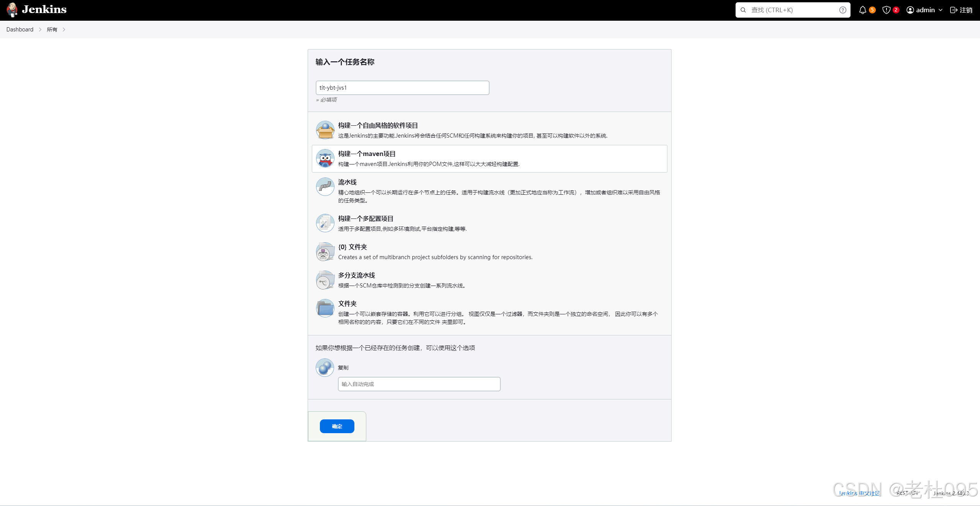The height and width of the screenshot is (506, 980).
Task: Expand the 所有 breadcrumb chevron
Action: (64, 30)
